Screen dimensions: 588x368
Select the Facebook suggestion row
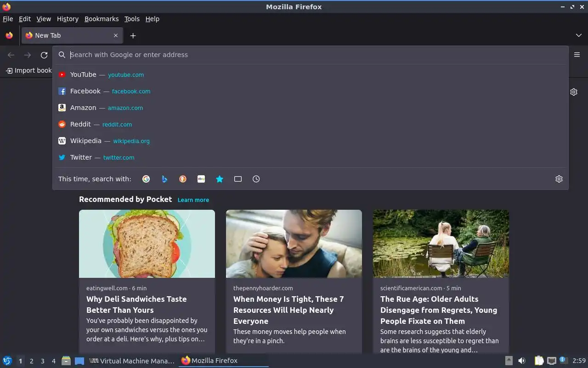click(311, 91)
